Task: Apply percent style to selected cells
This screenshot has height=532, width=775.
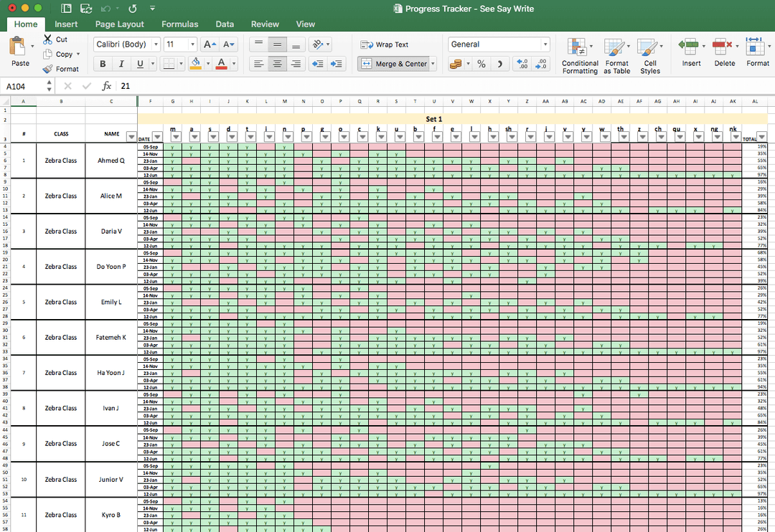Action: (482, 64)
